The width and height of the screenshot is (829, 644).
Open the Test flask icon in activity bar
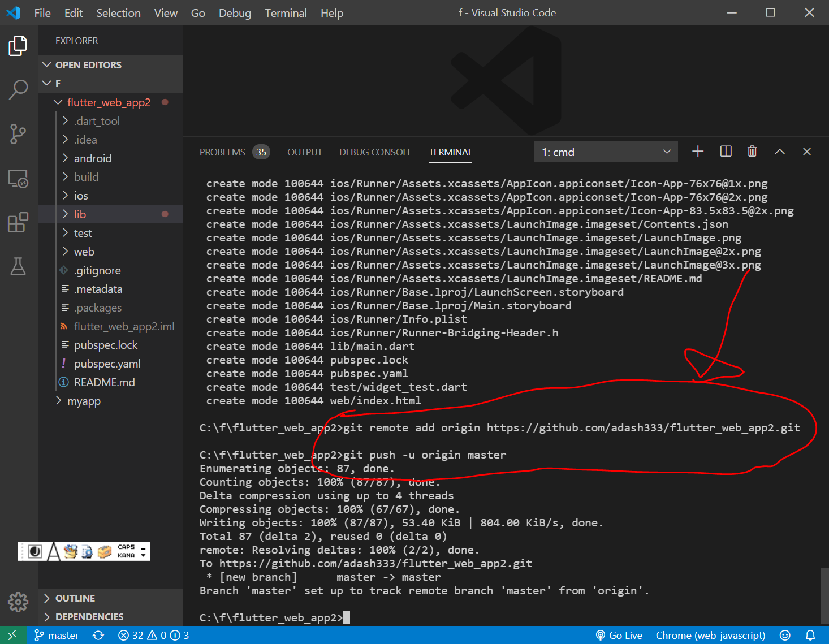tap(18, 266)
